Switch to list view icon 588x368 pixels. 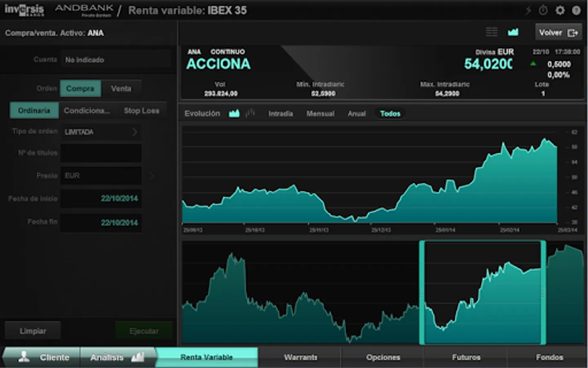pos(492,32)
